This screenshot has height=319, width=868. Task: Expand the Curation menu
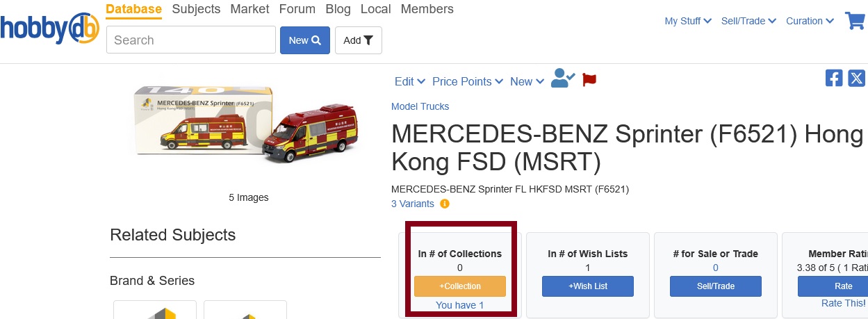coord(810,21)
